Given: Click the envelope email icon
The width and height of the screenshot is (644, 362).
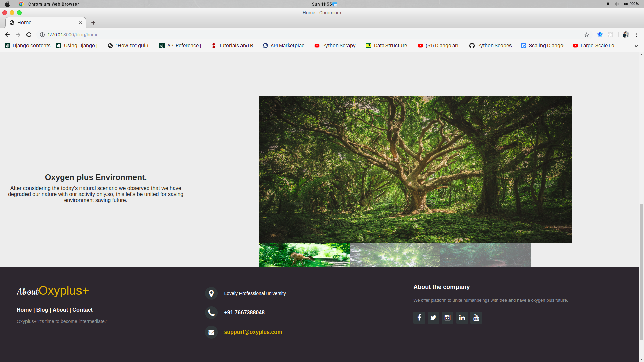Looking at the screenshot, I should click(x=211, y=332).
